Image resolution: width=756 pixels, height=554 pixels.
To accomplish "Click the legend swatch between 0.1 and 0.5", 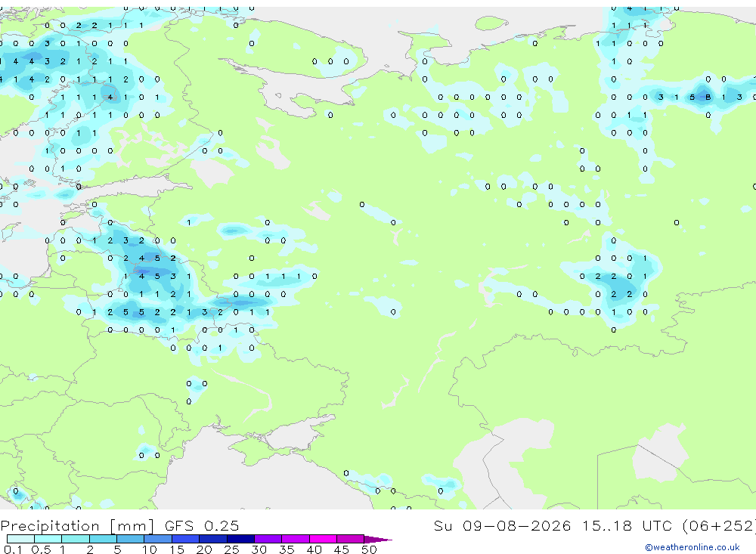I will pos(20,539).
